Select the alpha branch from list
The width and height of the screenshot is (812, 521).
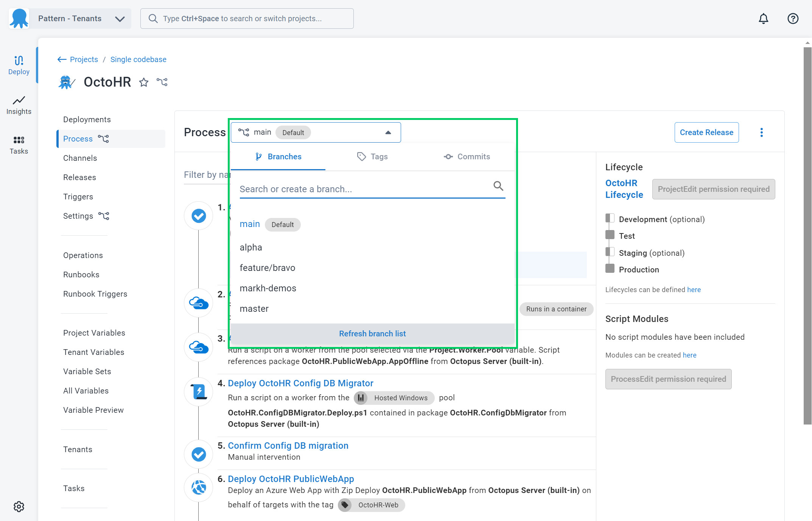(x=251, y=247)
